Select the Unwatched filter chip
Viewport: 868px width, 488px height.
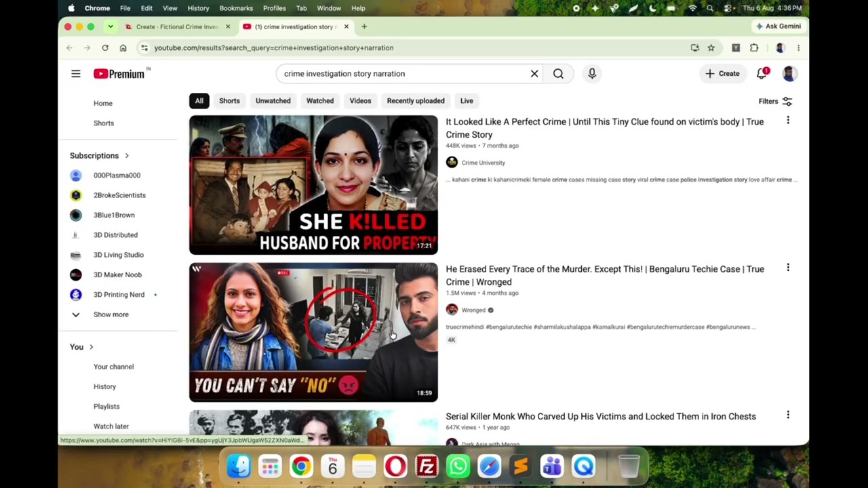coord(273,101)
